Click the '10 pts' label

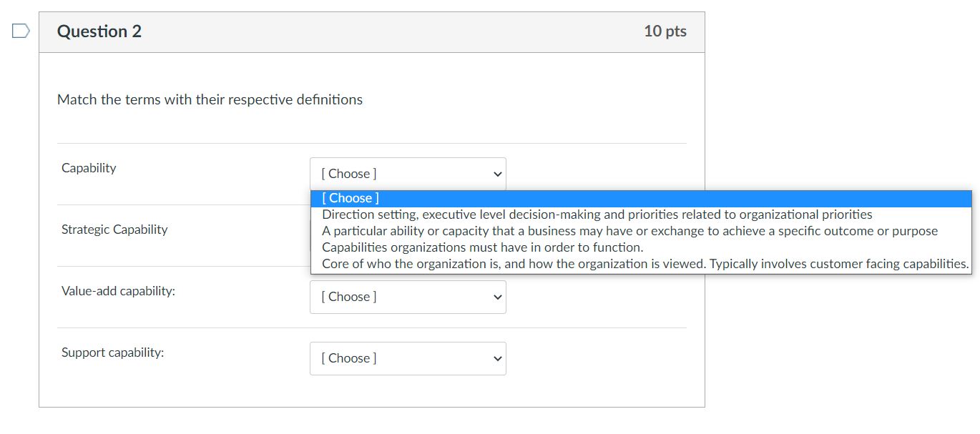click(x=665, y=31)
